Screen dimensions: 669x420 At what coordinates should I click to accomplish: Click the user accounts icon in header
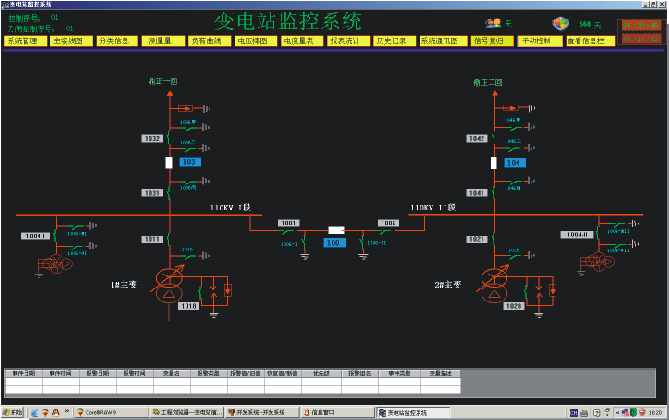493,23
